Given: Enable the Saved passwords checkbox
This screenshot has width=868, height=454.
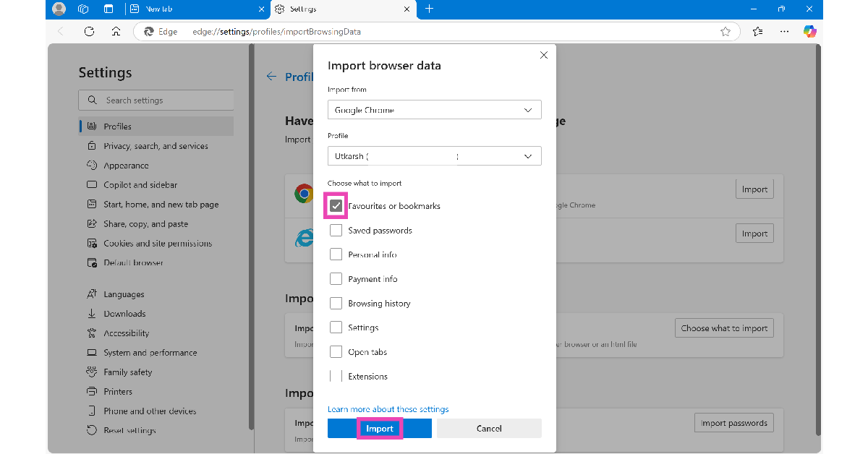Looking at the screenshot, I should pos(336,231).
